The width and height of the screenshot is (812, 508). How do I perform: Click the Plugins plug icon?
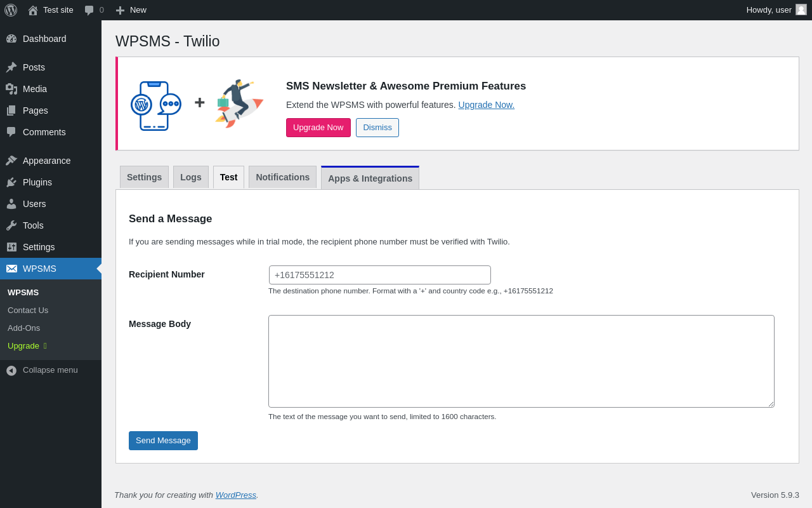(11, 182)
